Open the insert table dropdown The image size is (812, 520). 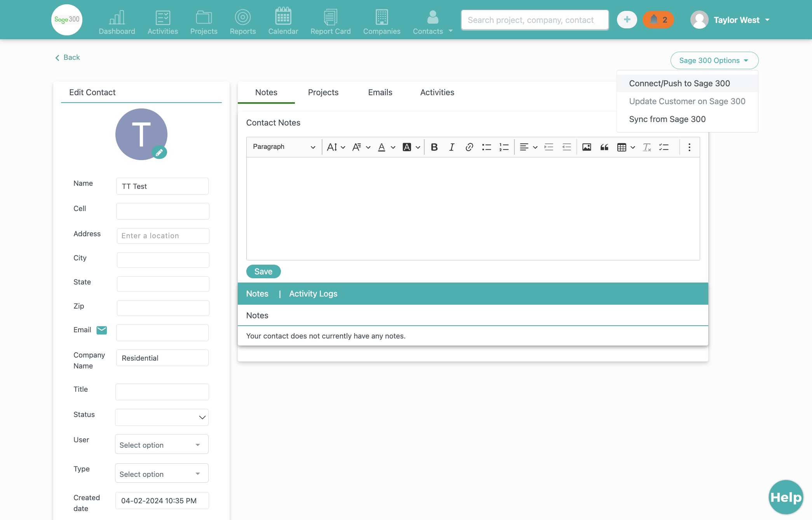click(626, 147)
